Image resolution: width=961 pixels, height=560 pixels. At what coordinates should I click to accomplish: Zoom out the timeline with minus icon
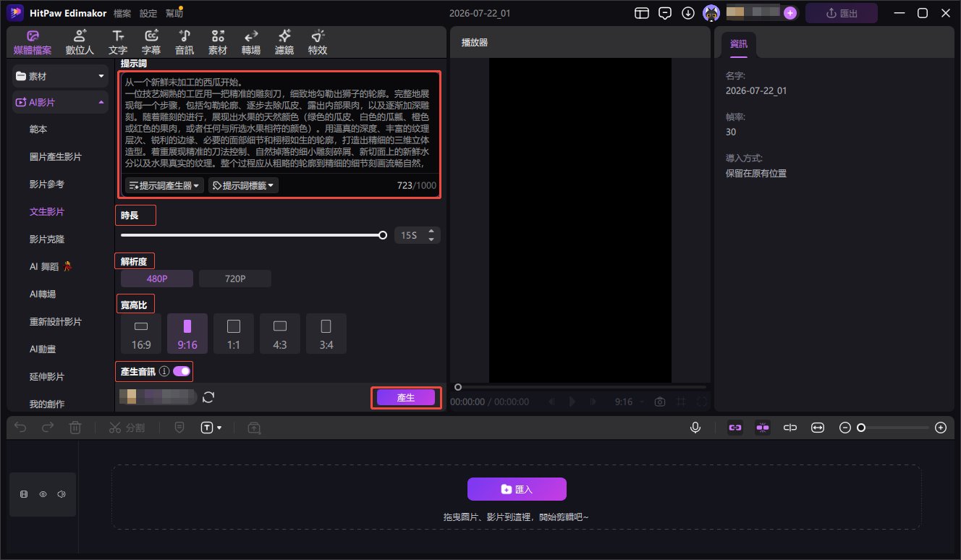click(x=844, y=428)
